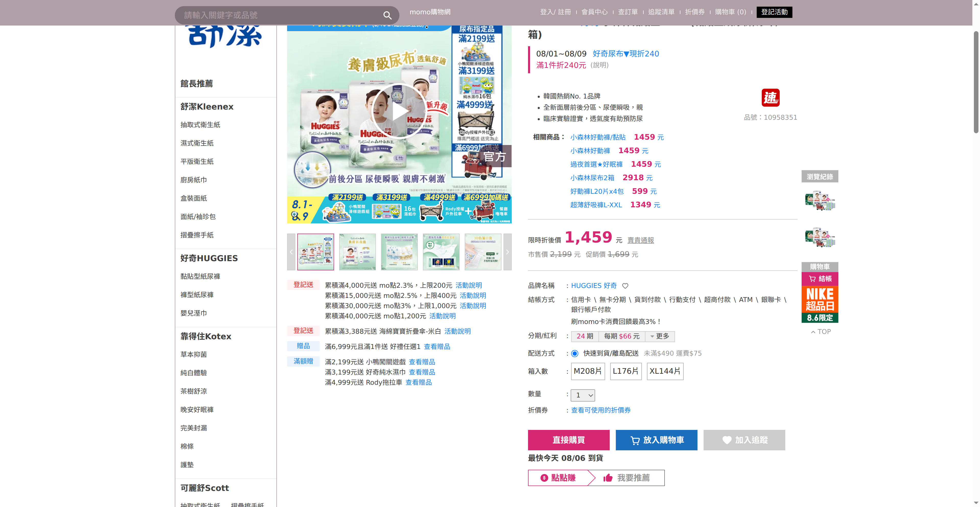Viewport: 980px width, 507px height.
Task: Open 濕式衛生紙 category
Action: 197,143
